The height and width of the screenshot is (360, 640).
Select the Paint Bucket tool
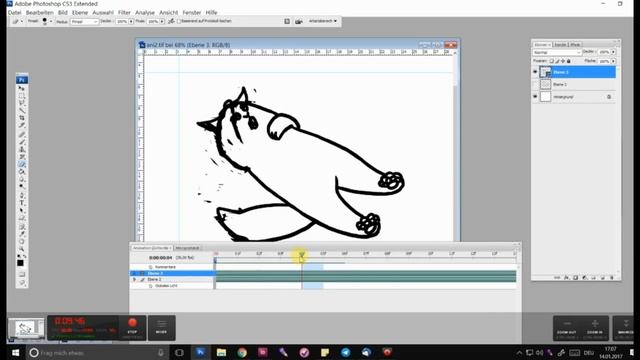tap(22, 172)
